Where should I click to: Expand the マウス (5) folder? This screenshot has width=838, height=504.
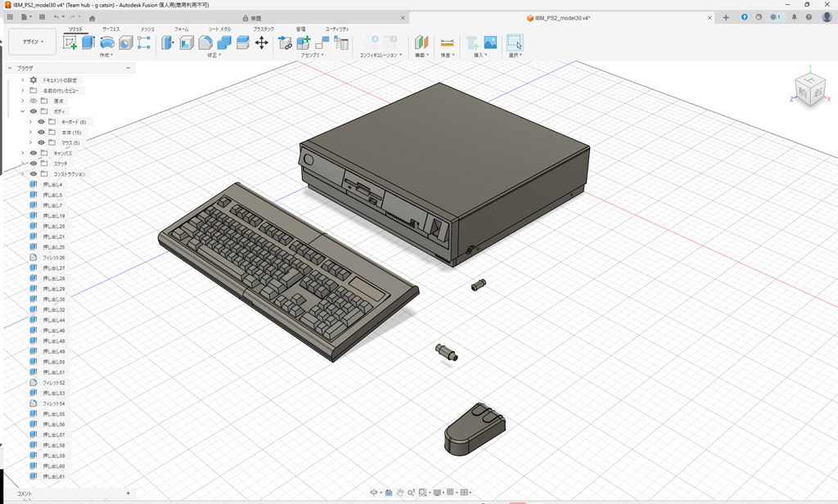point(30,143)
